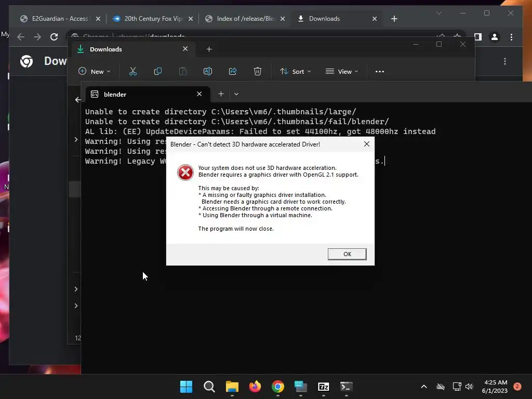The image size is (532, 399).
Task: Close the Downloads Chrome tab
Action: point(375,19)
